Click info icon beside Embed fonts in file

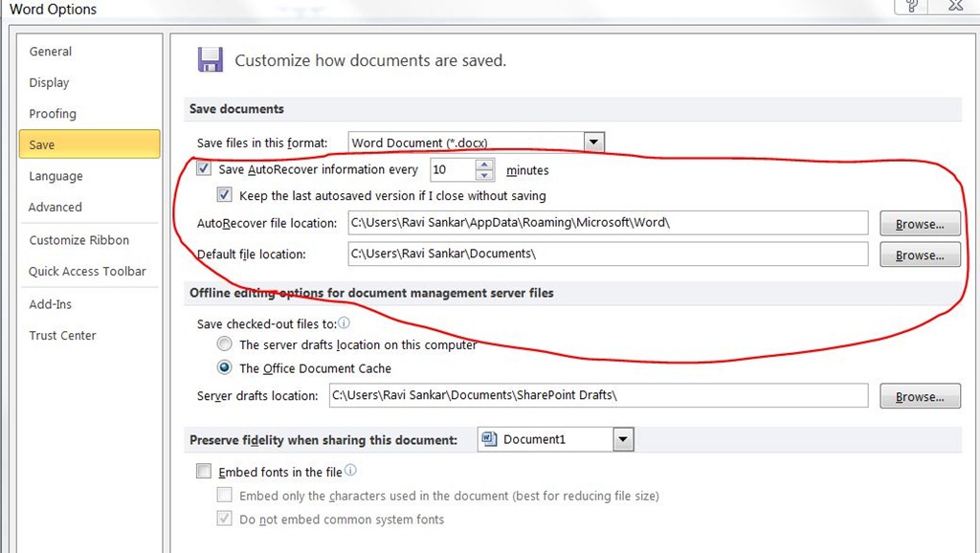350,471
